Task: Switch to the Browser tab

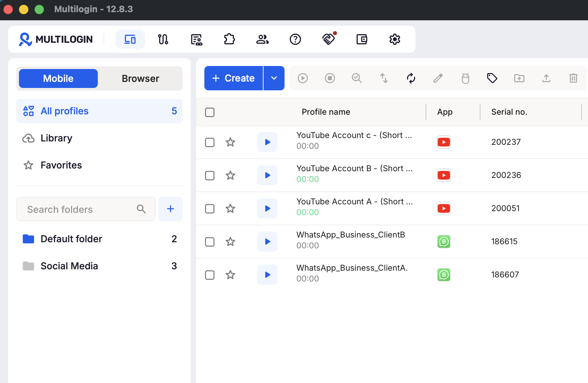Action: 140,78
